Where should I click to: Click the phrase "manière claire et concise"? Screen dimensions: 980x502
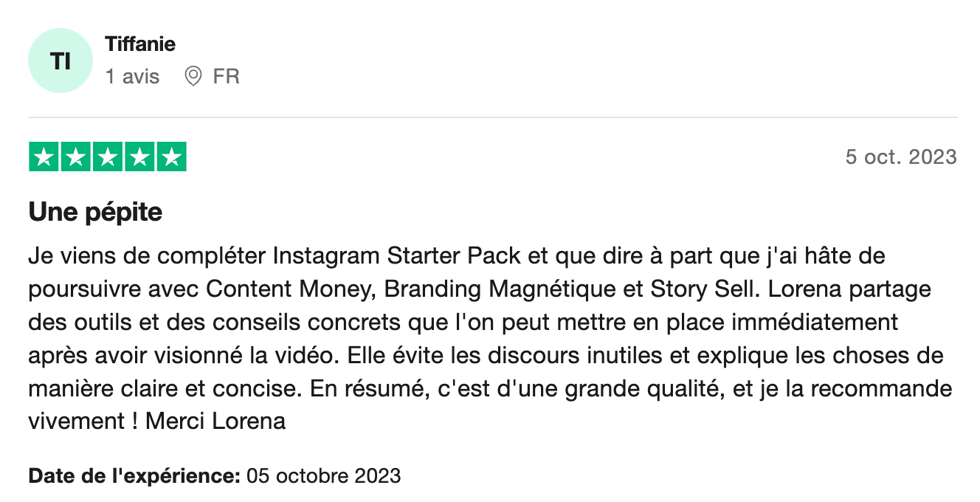click(x=164, y=388)
